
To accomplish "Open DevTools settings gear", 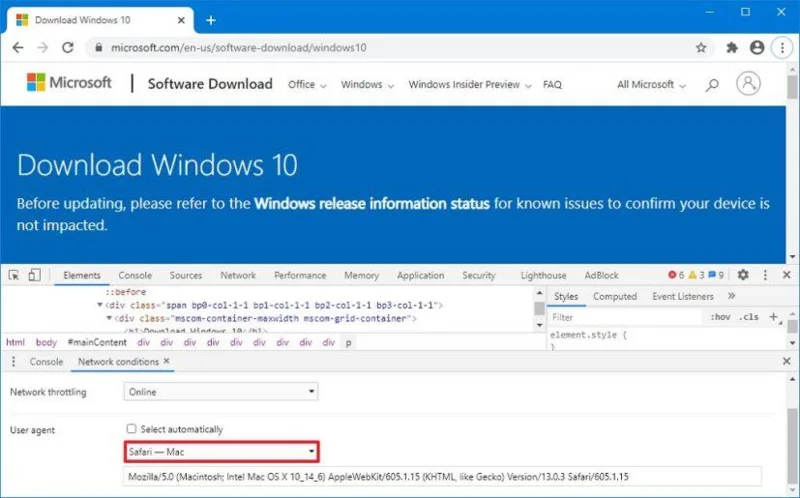I will pyautogui.click(x=743, y=275).
